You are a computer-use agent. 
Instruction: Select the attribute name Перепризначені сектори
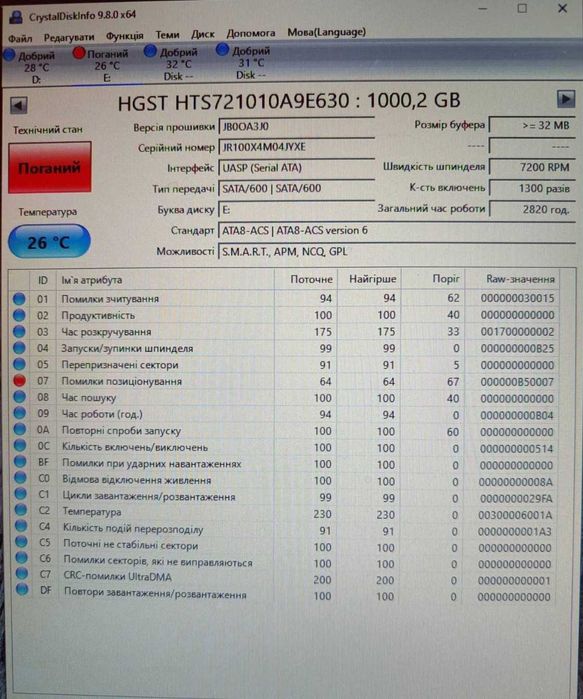click(x=120, y=365)
